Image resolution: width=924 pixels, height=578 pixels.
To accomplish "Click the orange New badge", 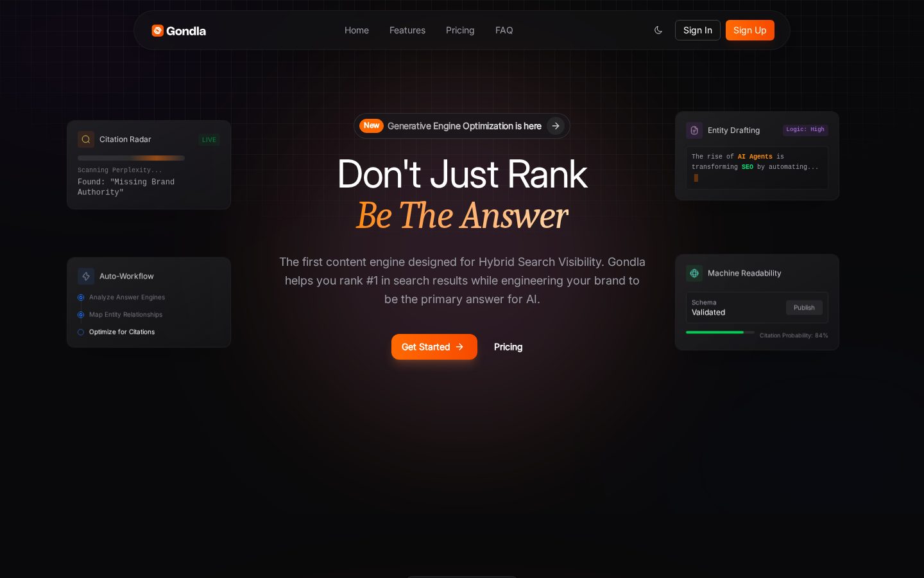I will pos(372,126).
